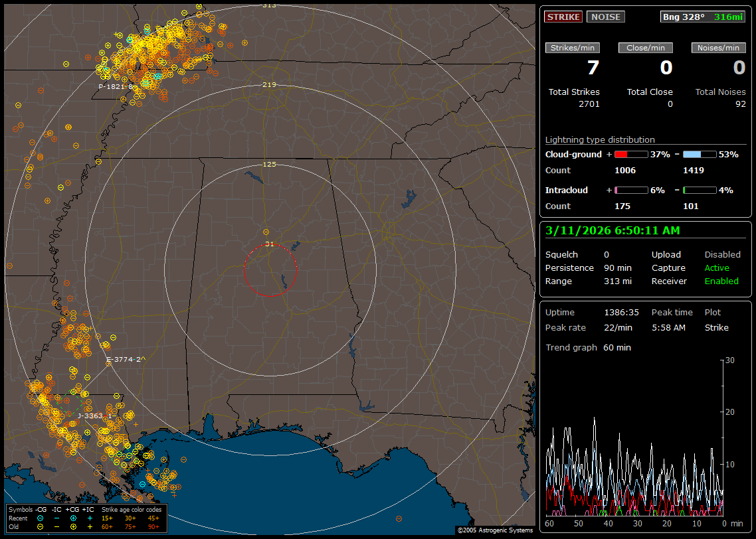Click the pink positive intracloud percentage bar
Image resolution: width=756 pixels, height=539 pixels.
630,190
